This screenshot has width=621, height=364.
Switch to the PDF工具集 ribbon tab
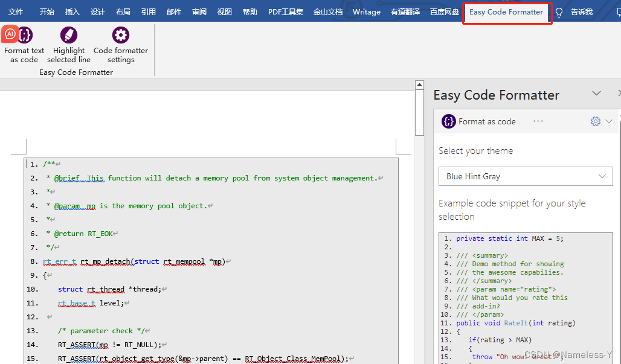[x=286, y=12]
